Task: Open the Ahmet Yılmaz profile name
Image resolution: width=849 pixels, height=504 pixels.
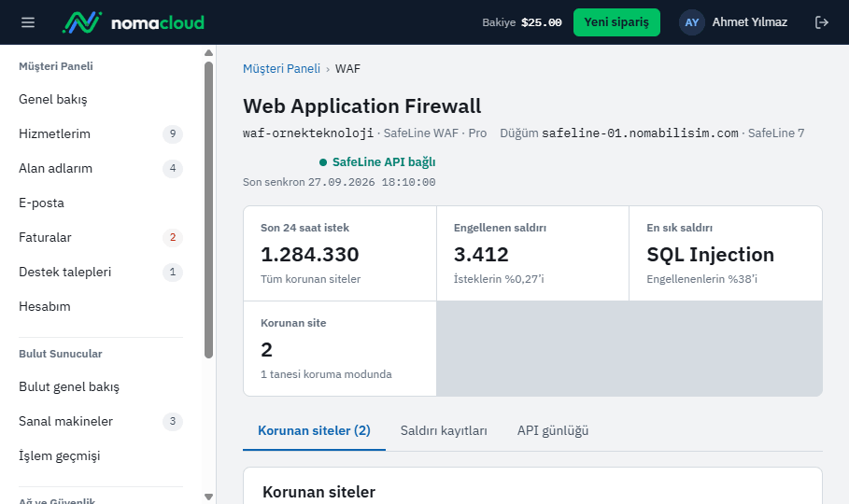Action: [749, 22]
